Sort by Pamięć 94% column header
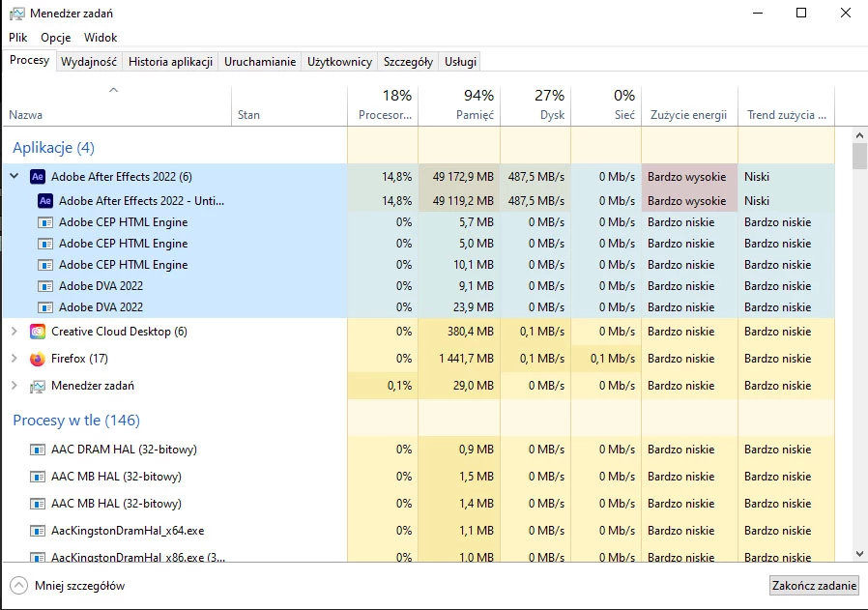The height and width of the screenshot is (610, 868). coord(459,106)
